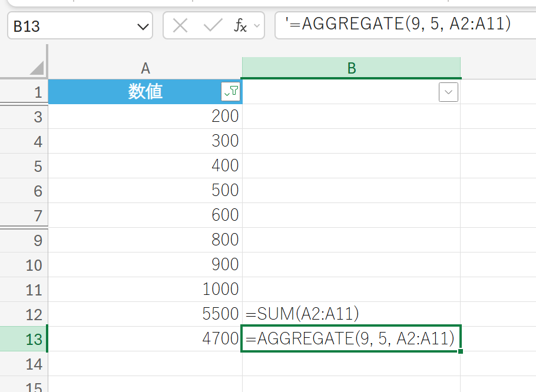The height and width of the screenshot is (392, 536).
Task: Select row 1 by its row header
Action: tap(24, 92)
